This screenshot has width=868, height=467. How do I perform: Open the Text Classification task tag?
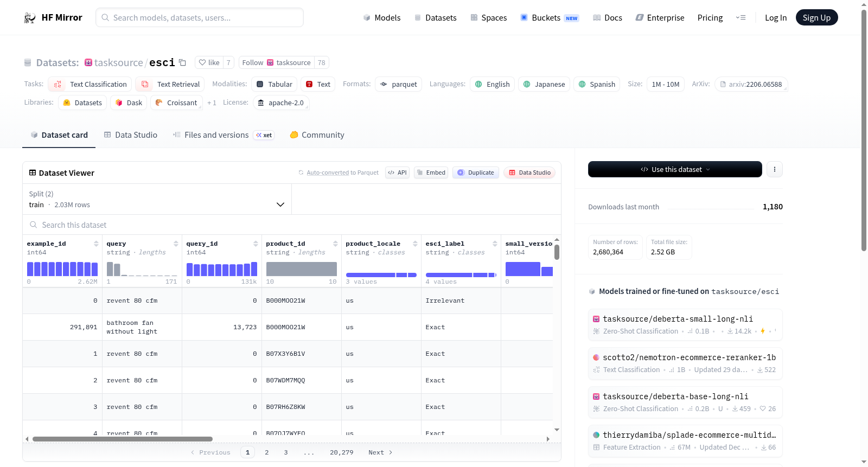tap(91, 84)
